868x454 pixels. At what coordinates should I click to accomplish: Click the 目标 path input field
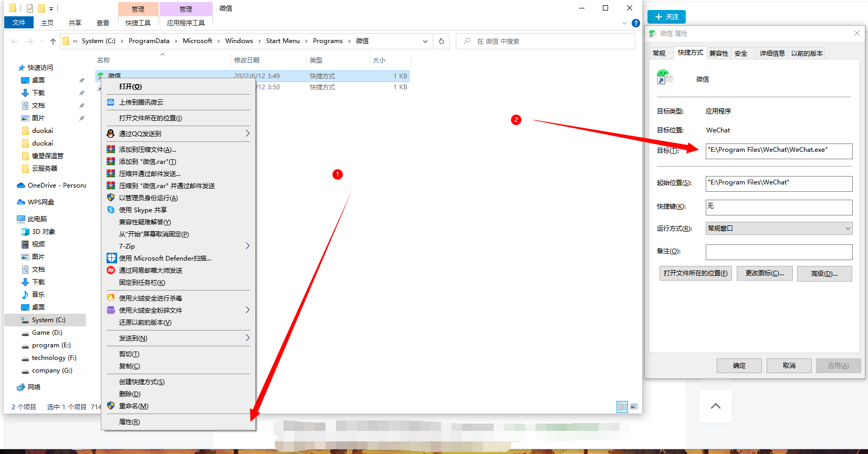(x=779, y=150)
